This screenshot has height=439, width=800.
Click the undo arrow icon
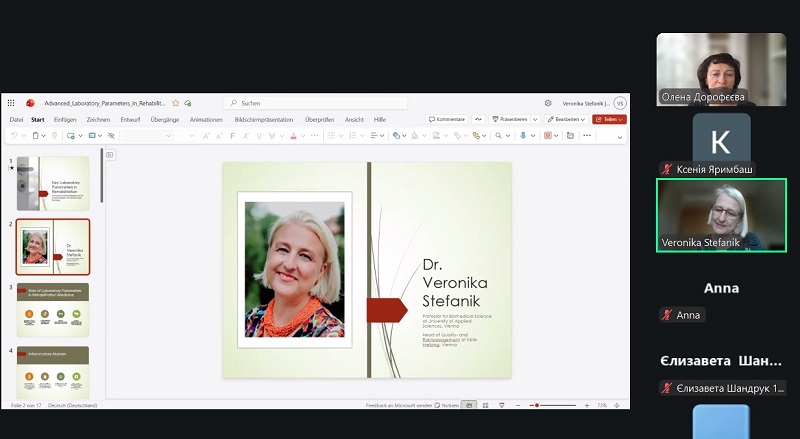[x=14, y=135]
